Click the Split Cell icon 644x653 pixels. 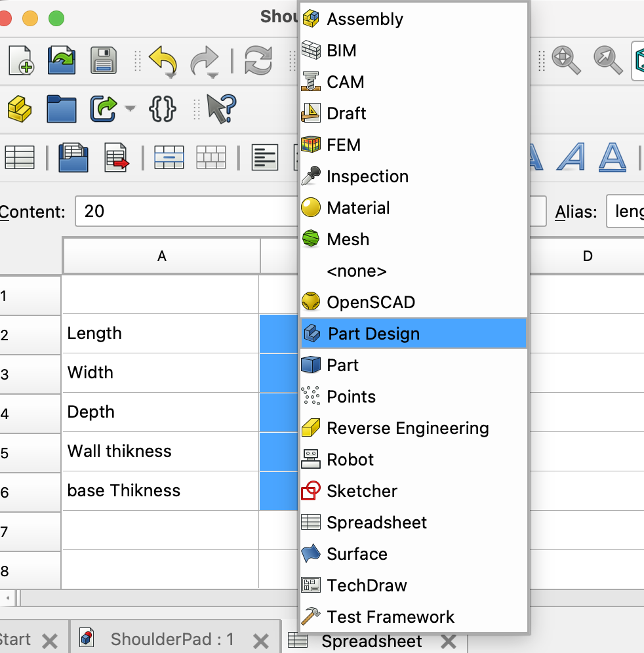(211, 157)
